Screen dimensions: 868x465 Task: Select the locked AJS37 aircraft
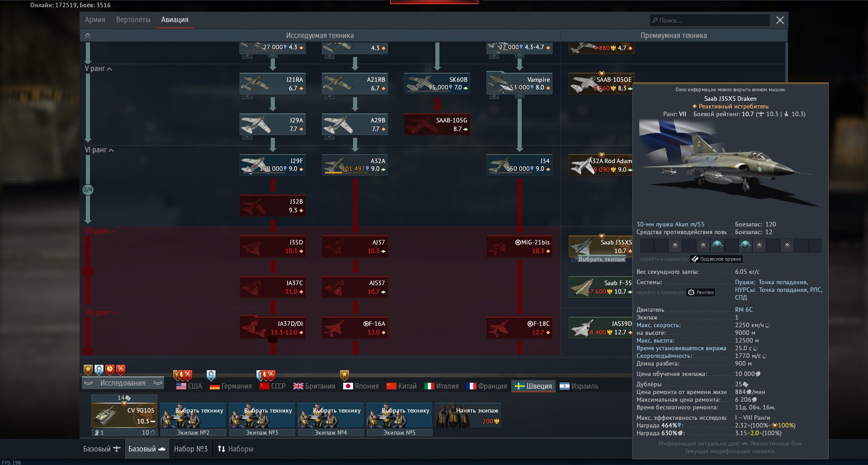[x=355, y=287]
